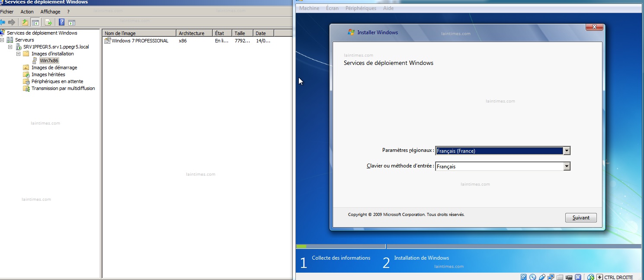The width and height of the screenshot is (644, 280).
Task: Click VirtualBox hard disk activity status icon
Action: point(524,277)
